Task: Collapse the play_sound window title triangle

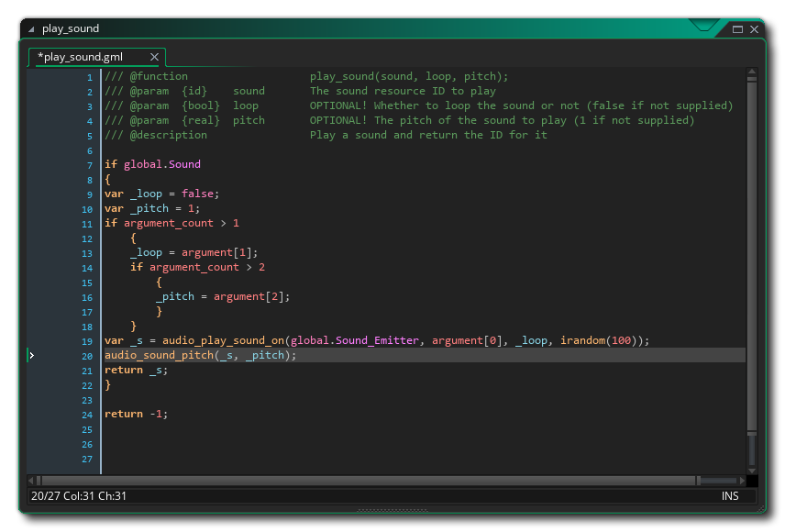Action: pos(31,29)
